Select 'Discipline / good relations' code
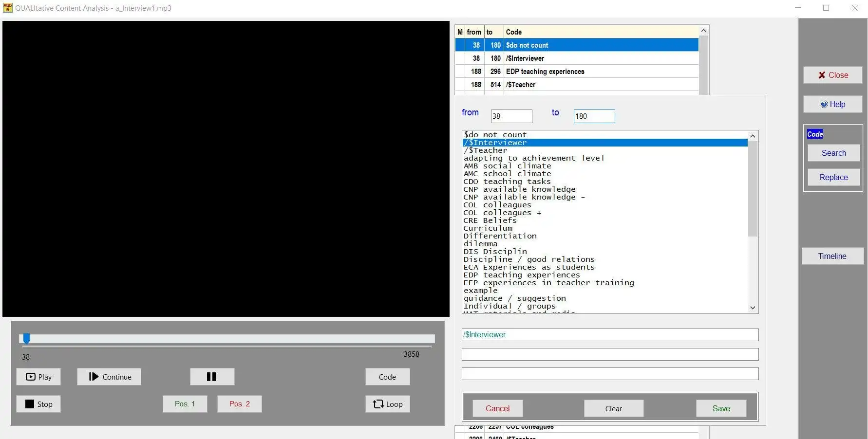 pyautogui.click(x=605, y=259)
